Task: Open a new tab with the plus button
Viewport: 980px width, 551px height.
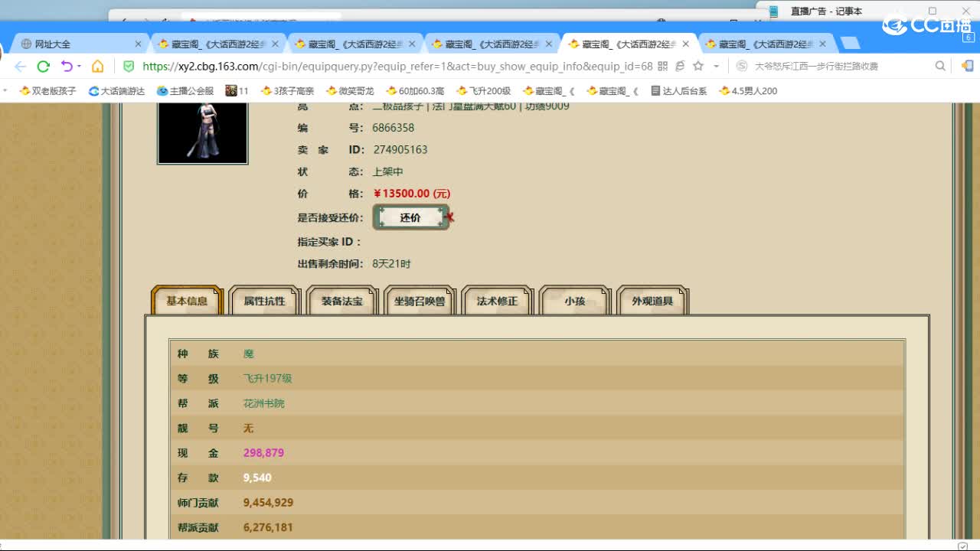Action: tap(849, 44)
